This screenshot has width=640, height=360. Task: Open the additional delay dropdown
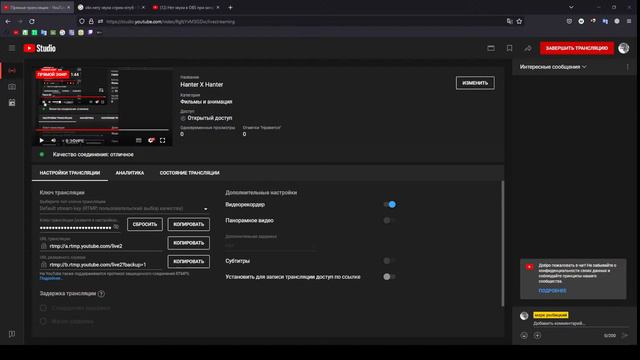click(271, 245)
